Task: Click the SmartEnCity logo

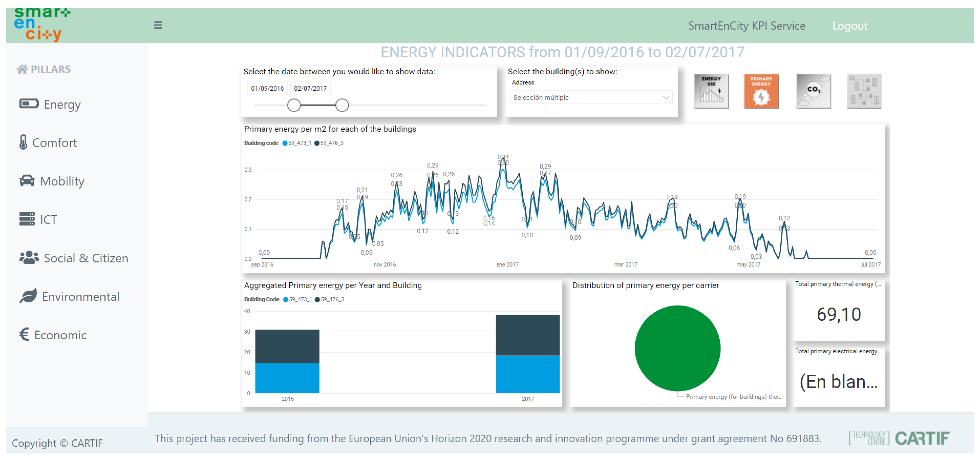Action: [x=42, y=25]
